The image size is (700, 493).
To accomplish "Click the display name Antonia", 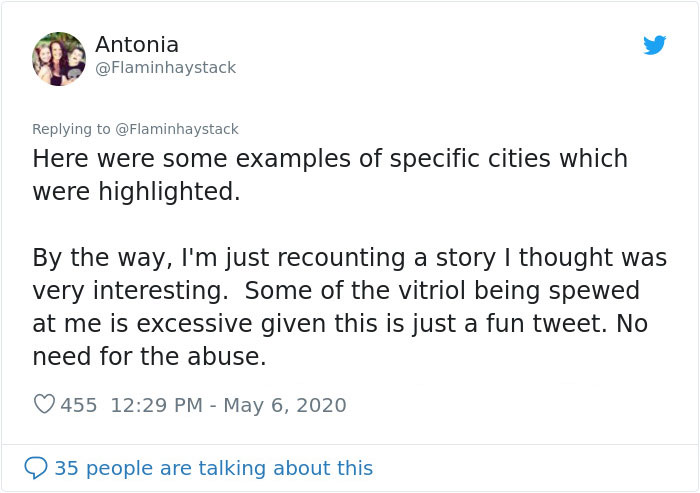I will (x=137, y=44).
